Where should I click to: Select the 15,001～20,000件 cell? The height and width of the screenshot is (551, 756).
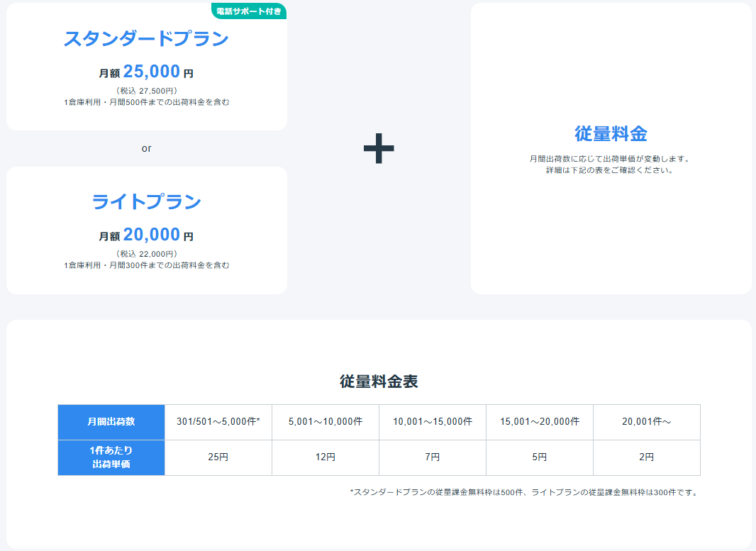tap(540, 422)
